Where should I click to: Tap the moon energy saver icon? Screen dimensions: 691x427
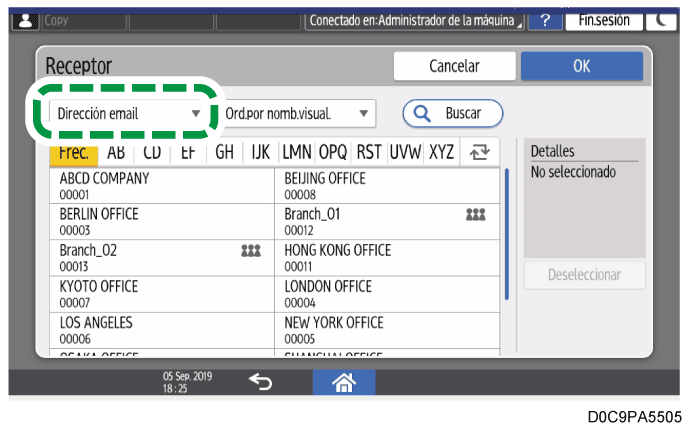tap(663, 20)
